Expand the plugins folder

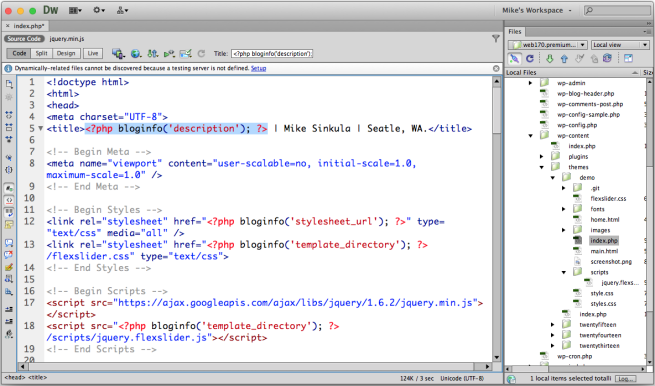542,157
